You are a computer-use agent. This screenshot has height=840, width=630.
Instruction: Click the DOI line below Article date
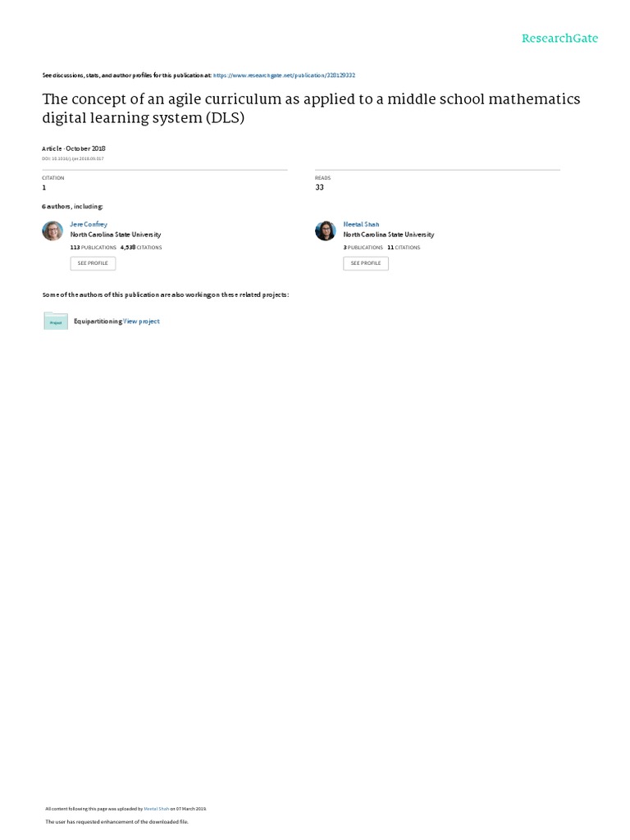(x=73, y=158)
